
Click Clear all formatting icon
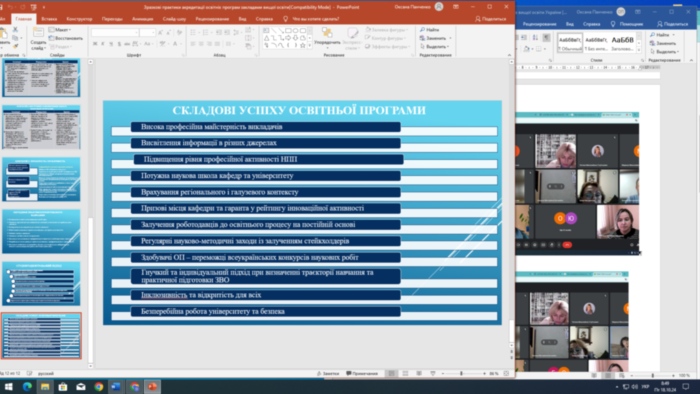tap(179, 33)
